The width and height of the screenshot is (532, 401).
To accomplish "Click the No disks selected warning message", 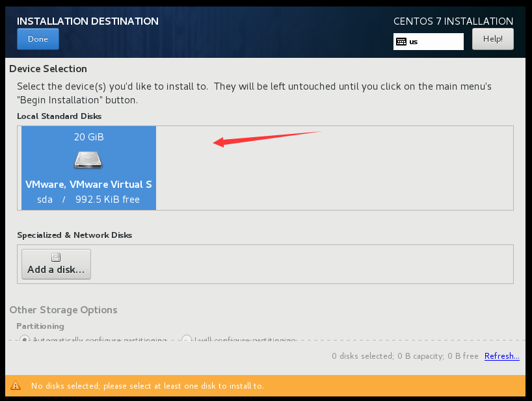I will (x=148, y=386).
